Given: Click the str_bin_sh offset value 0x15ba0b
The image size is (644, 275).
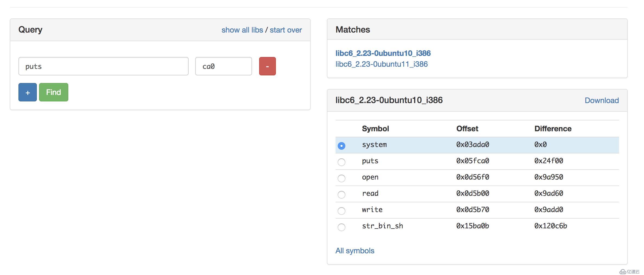Looking at the screenshot, I should (473, 226).
